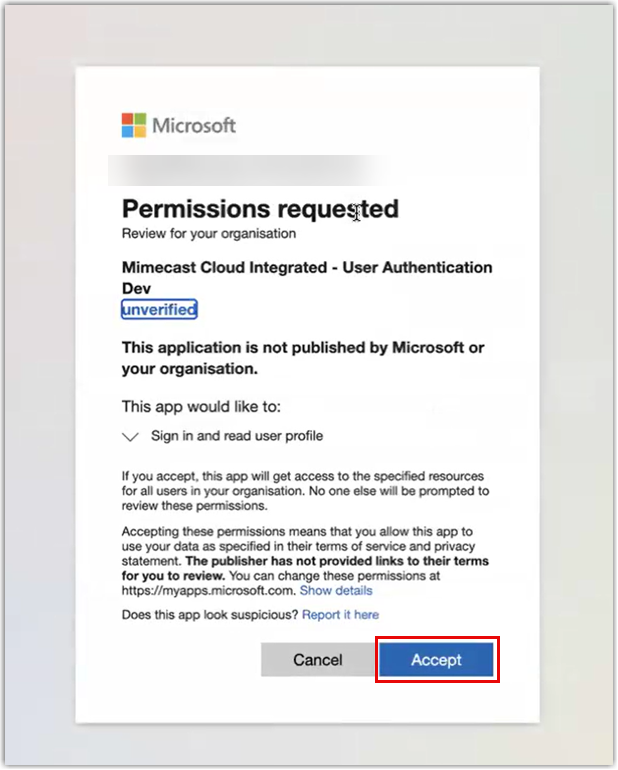The height and width of the screenshot is (770, 618).
Task: Expand the permission chevron arrow
Action: (130, 437)
